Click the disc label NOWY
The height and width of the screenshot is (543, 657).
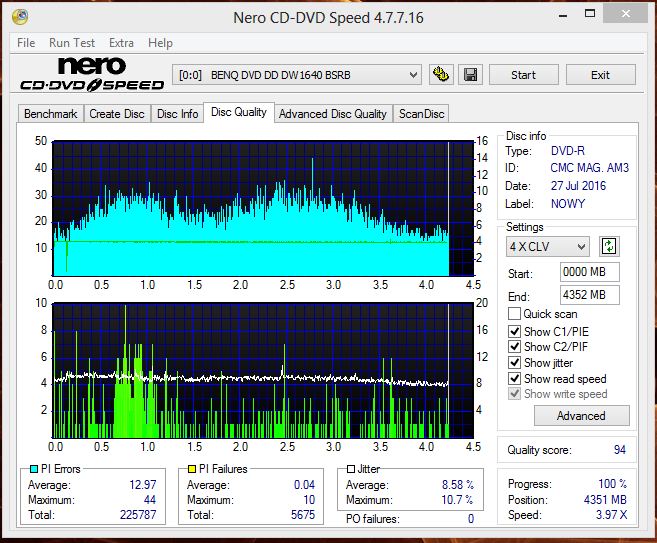(568, 204)
